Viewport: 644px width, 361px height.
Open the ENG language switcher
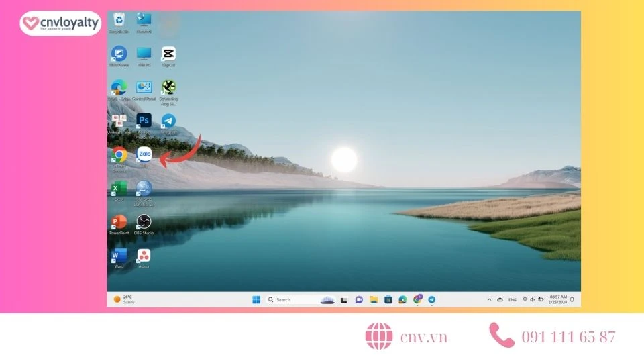(x=512, y=300)
